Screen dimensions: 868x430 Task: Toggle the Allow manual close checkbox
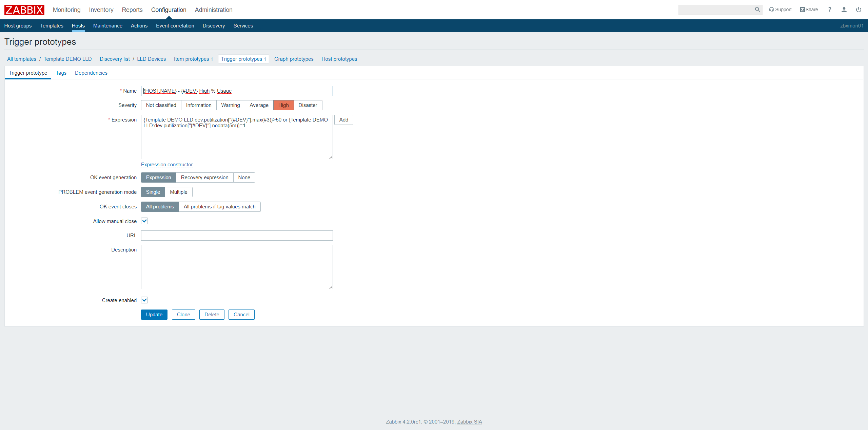144,221
